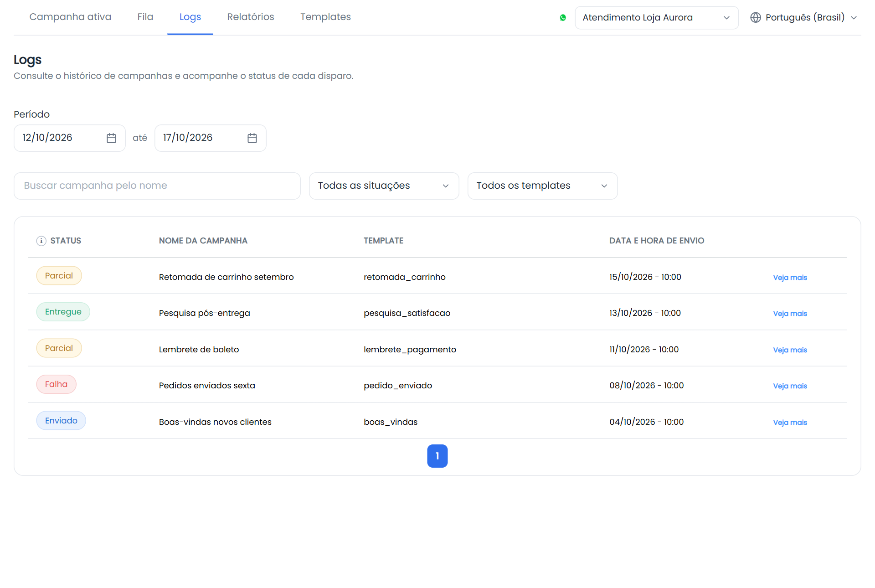Open Veja mais for Retomada de carrinho setembro
Screen dimensions: 875x588
pyautogui.click(x=790, y=278)
